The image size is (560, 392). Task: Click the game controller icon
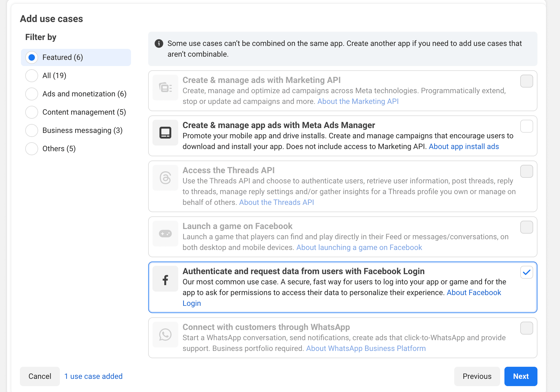[x=165, y=234]
